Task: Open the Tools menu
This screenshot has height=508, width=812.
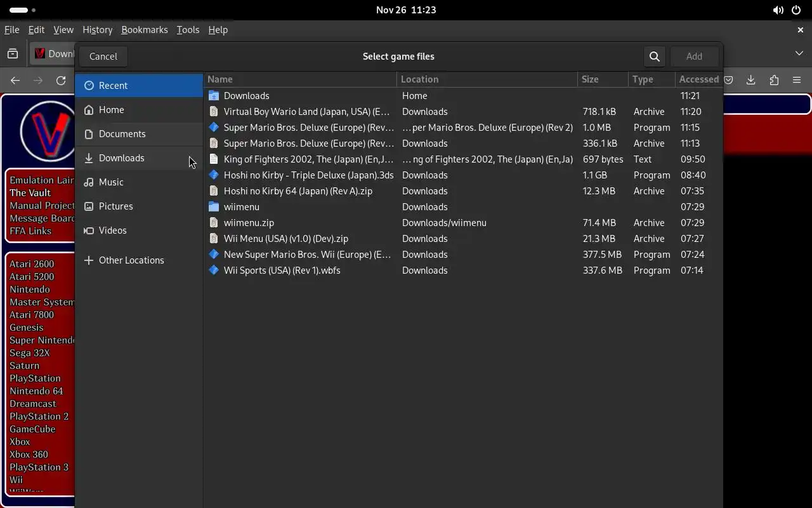Action: point(188,30)
